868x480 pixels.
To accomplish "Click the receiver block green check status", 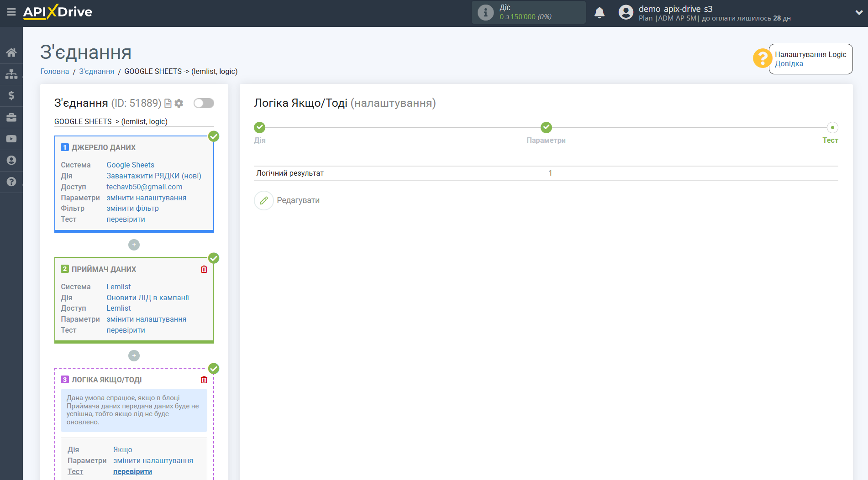I will point(214,258).
